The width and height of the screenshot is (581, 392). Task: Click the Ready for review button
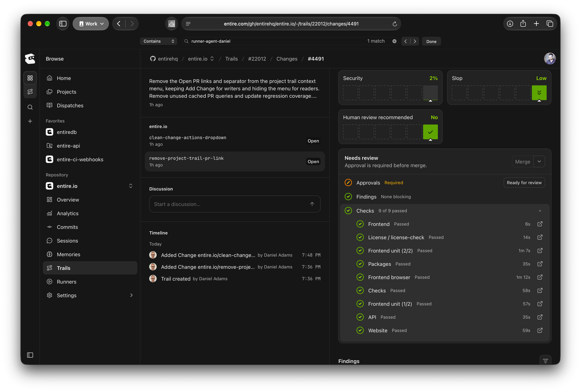tap(524, 183)
